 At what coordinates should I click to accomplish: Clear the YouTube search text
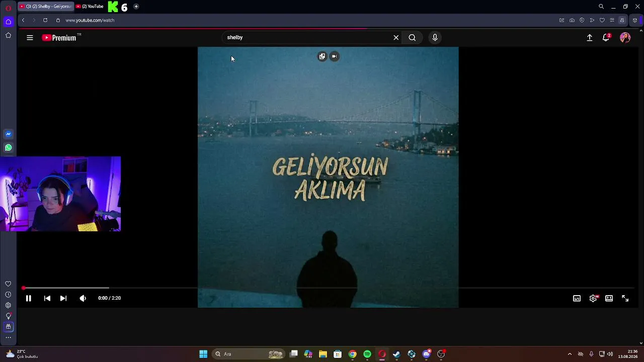[396, 38]
